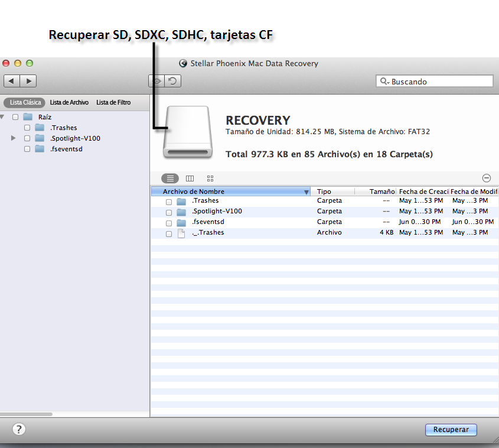Screen dimensions: 499x448
Task: Select ._.Trashes file name
Action: click(208, 232)
